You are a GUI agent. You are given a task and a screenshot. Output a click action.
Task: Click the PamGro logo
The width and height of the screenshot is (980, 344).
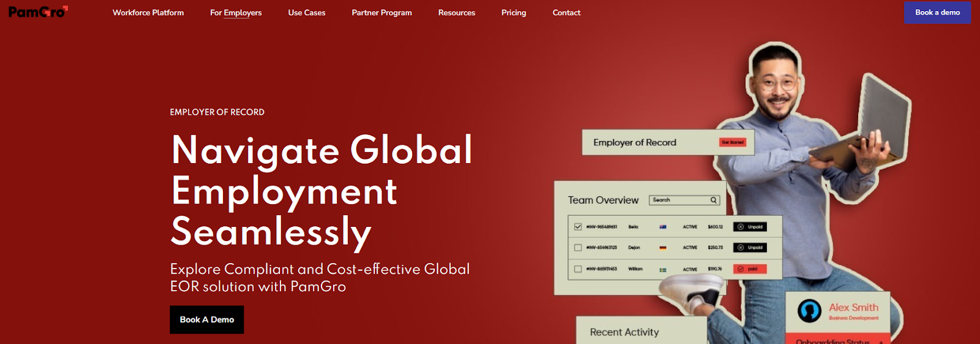pyautogui.click(x=38, y=12)
